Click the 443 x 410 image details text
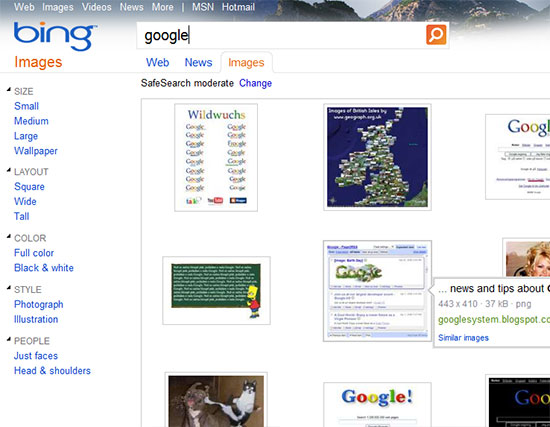The width and height of the screenshot is (550, 427). click(x=485, y=304)
